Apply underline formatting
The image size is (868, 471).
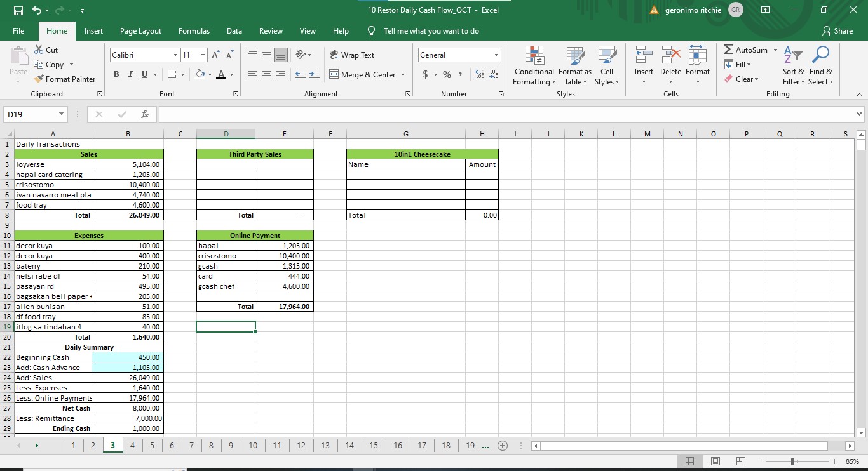pos(145,74)
